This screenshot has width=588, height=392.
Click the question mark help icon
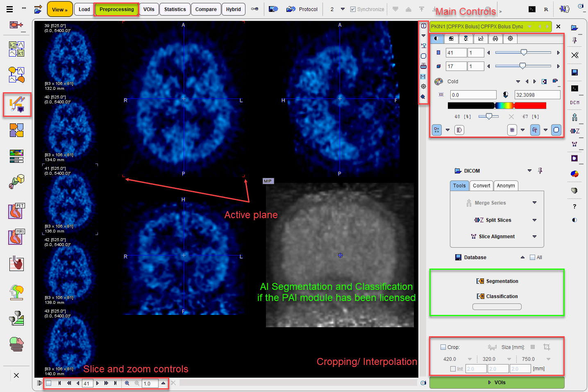click(574, 206)
